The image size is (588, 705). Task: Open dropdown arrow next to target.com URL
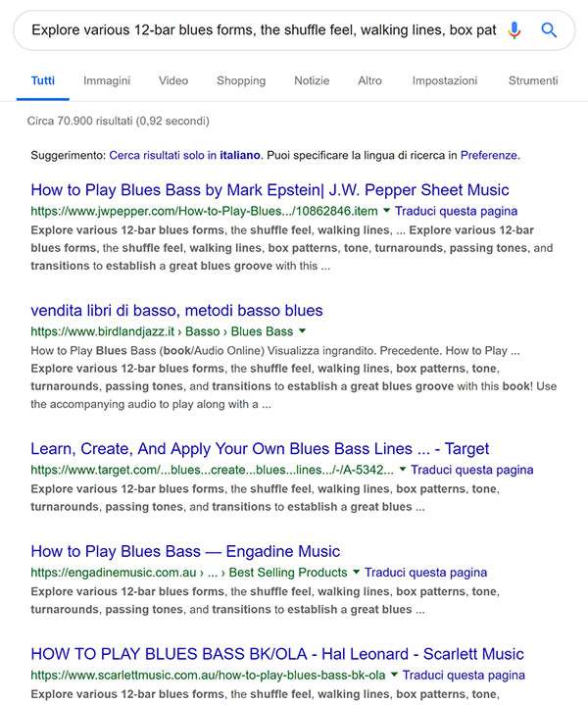coord(403,470)
